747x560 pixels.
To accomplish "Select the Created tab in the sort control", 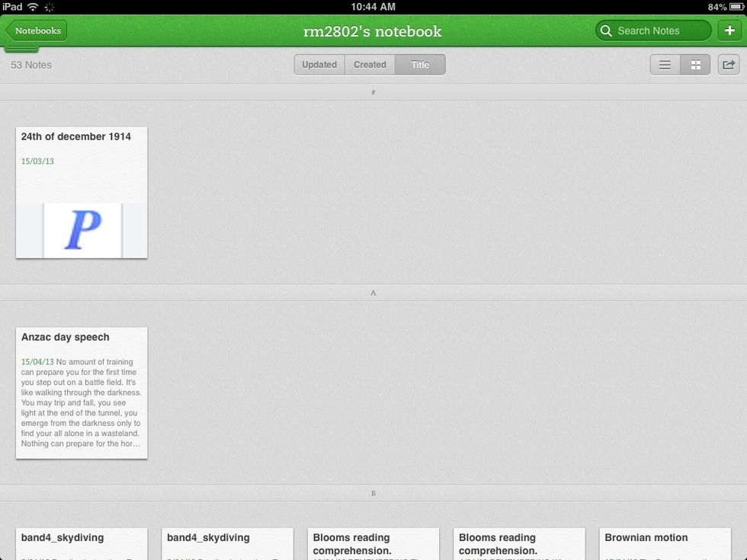I will 370,65.
